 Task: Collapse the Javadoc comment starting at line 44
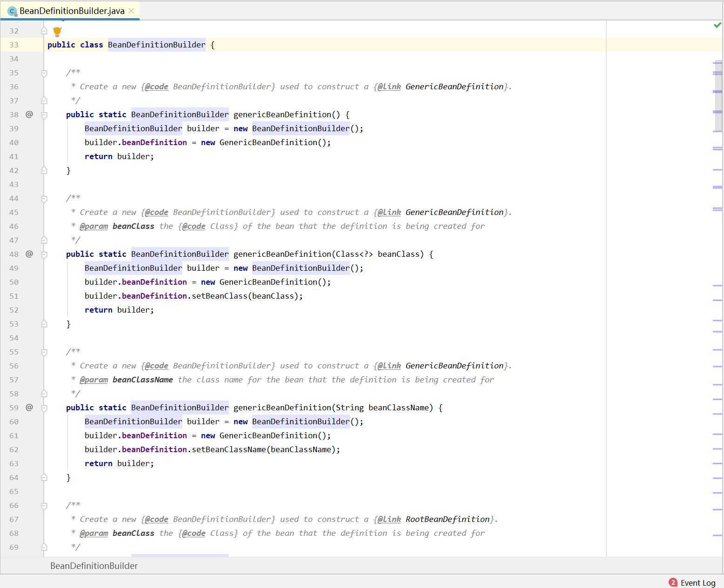[44, 199]
